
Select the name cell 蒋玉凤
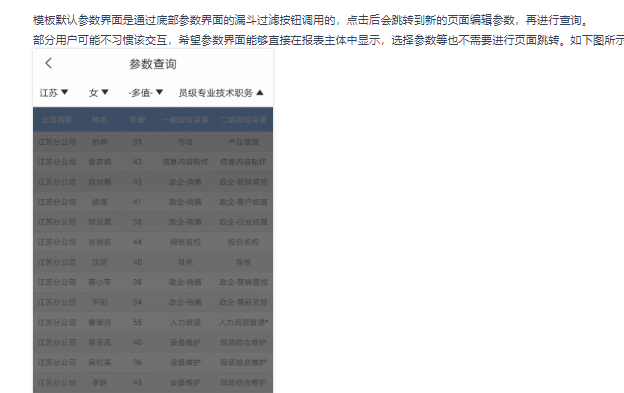pos(99,342)
